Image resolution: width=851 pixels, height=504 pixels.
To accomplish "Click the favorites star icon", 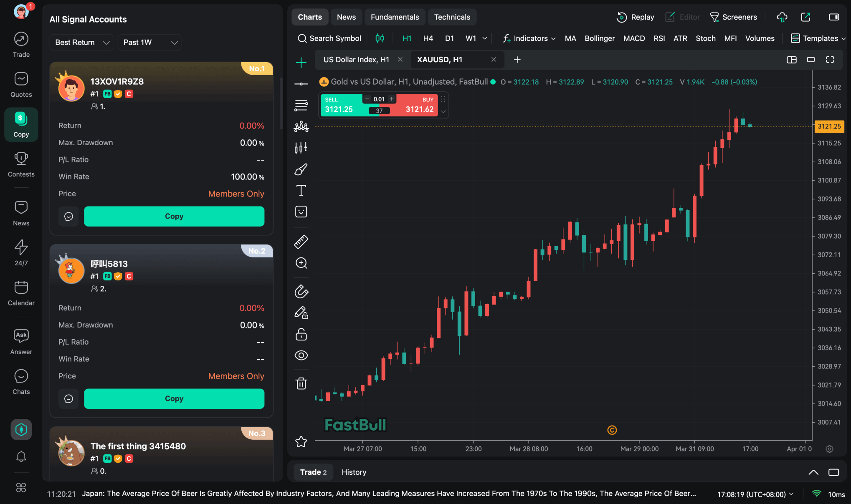I will pos(301,441).
